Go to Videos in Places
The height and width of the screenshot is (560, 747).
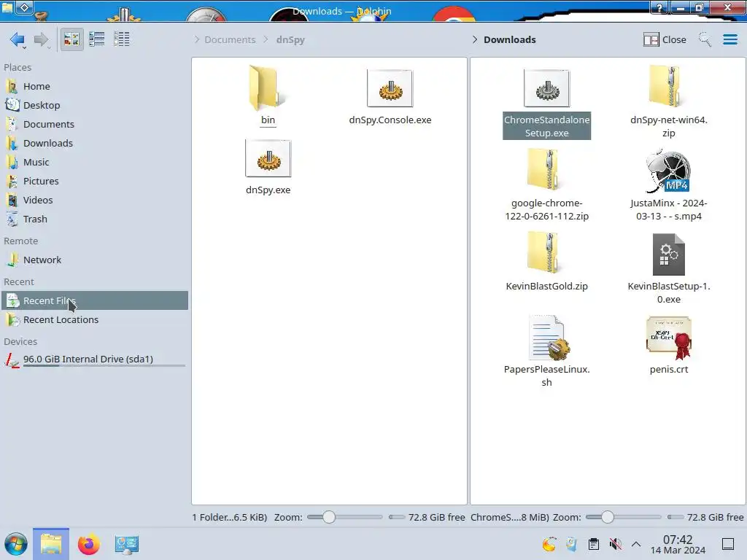coord(94,200)
